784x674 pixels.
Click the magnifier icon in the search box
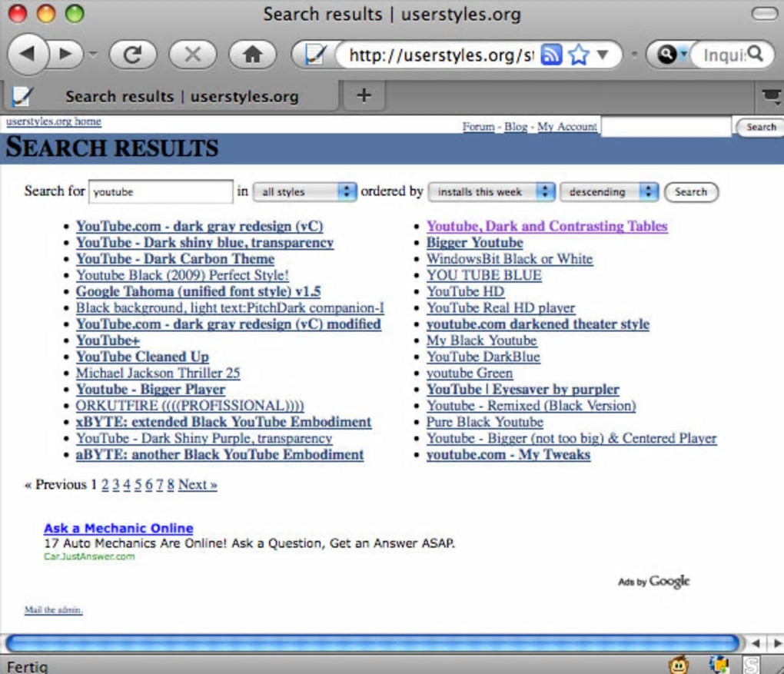coord(755,54)
